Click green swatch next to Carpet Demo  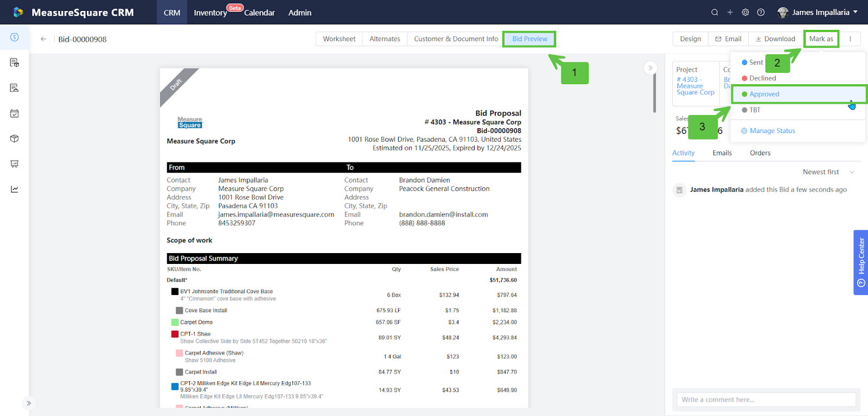tap(175, 323)
